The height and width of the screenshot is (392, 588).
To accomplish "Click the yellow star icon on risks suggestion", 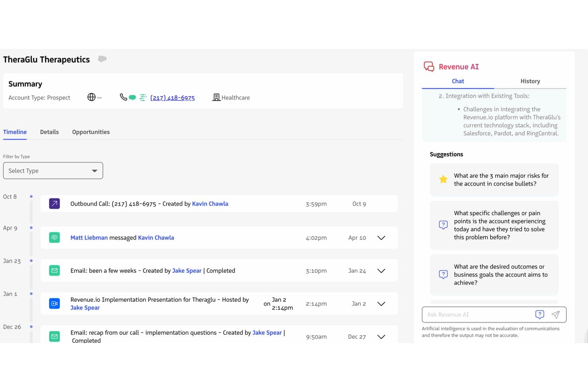I will pos(443,180).
